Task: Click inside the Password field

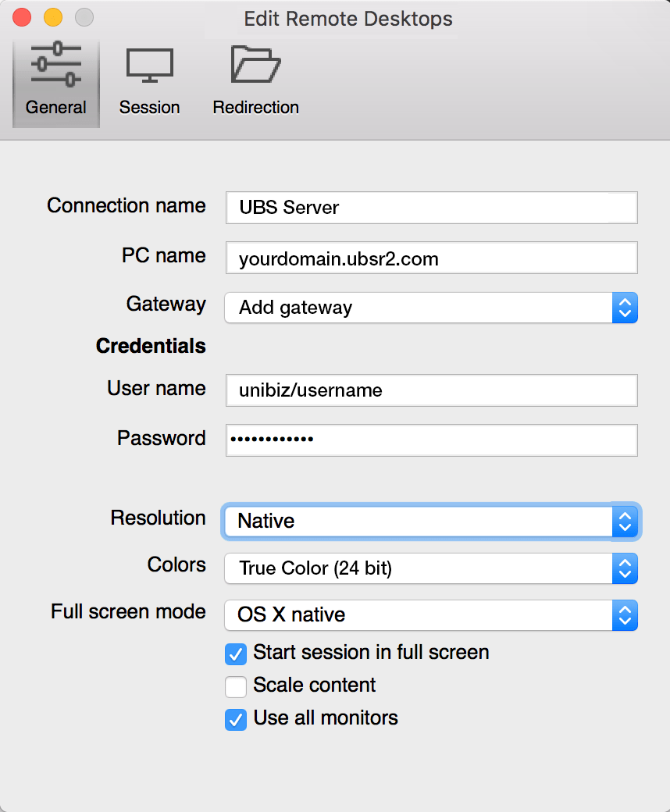Action: click(429, 440)
